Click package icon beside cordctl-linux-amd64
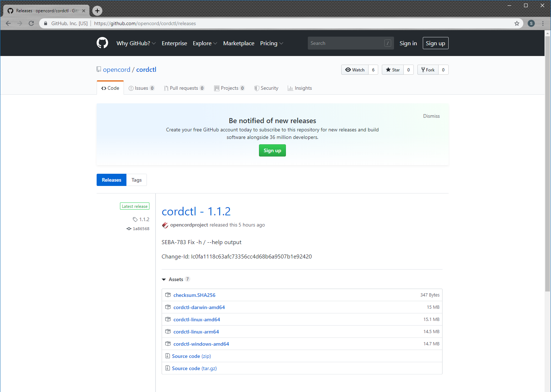This screenshot has height=392, width=551. [168, 319]
